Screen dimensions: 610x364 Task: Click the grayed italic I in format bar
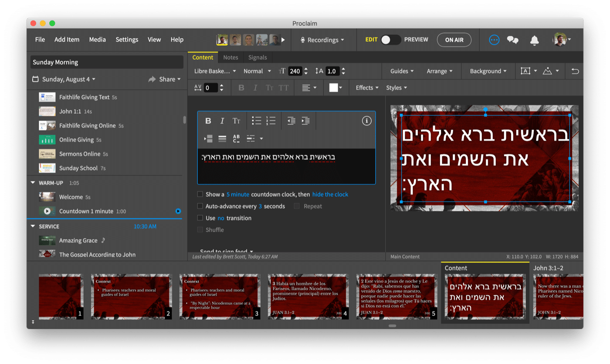255,88
